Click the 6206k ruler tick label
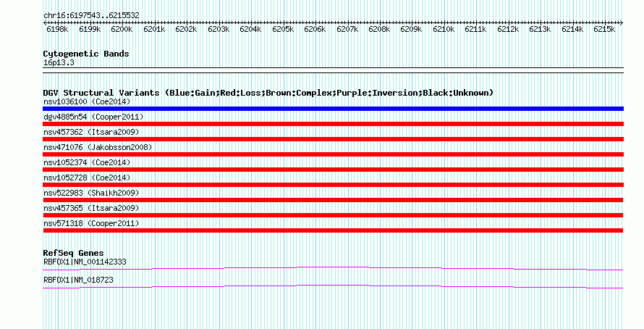Image resolution: width=644 pixels, height=329 pixels. pyautogui.click(x=315, y=30)
